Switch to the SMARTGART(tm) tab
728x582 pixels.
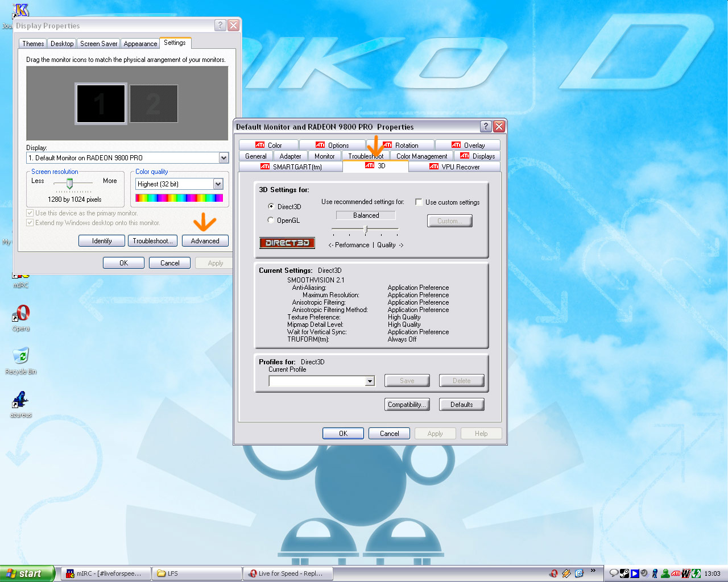click(x=291, y=167)
